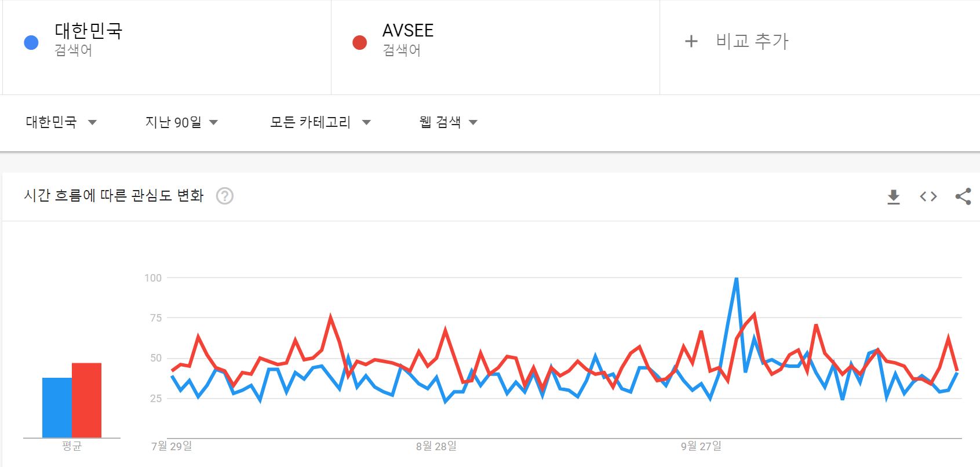Screen dimensions: 980x467
Task: Select the AVSEE search term card
Action: (x=496, y=48)
